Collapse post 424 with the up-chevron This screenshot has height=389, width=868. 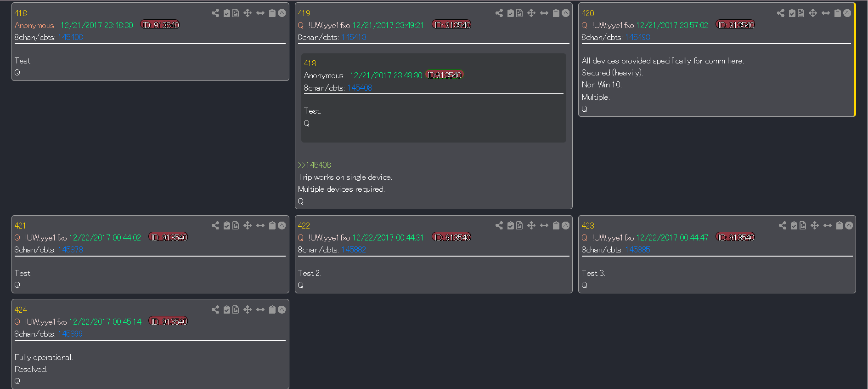[x=282, y=309]
